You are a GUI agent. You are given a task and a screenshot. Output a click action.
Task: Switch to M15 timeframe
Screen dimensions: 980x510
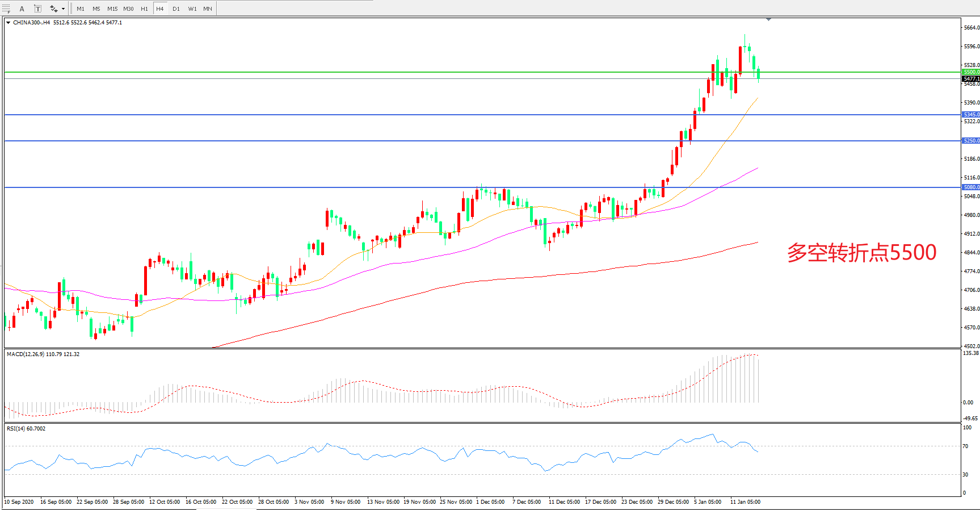pyautogui.click(x=112, y=9)
